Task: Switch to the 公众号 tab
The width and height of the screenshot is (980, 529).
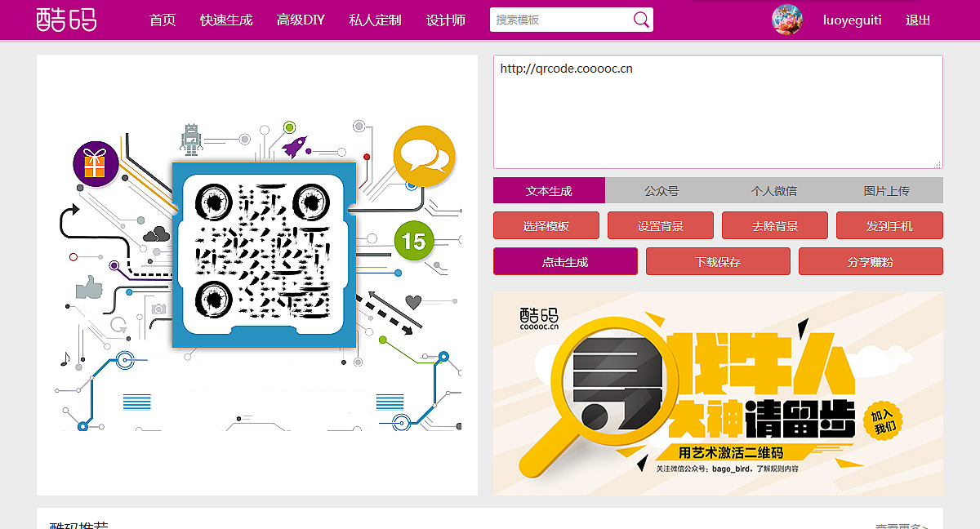Action: coord(661,190)
